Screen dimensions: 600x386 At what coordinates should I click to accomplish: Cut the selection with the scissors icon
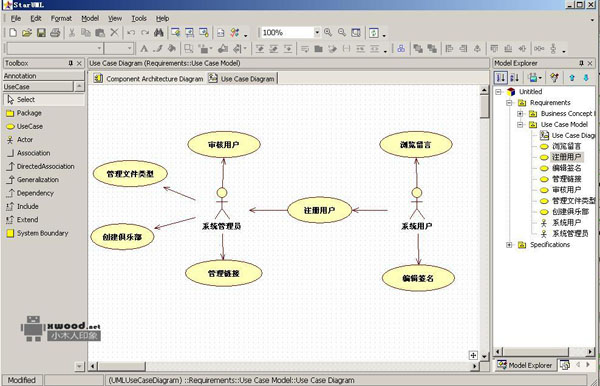[72, 33]
